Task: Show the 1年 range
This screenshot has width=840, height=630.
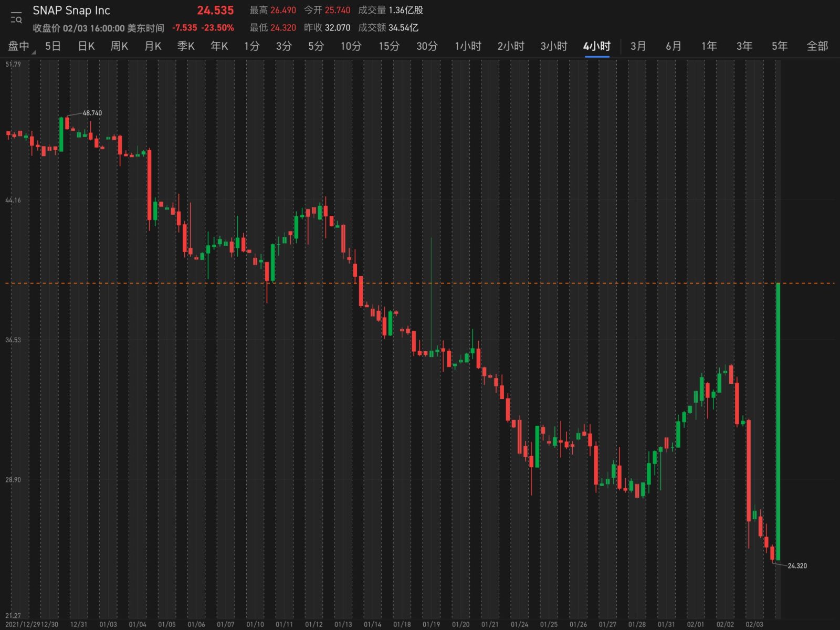Action: click(709, 46)
